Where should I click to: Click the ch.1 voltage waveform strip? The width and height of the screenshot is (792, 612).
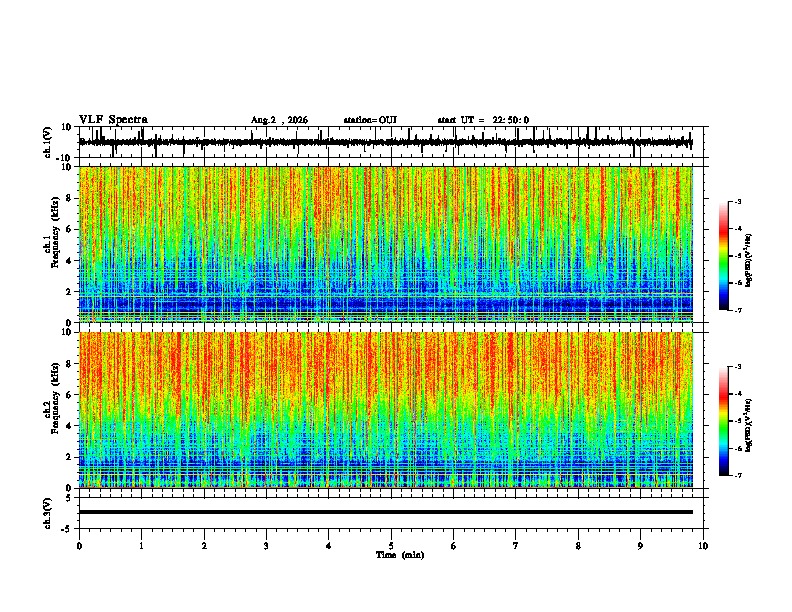[x=393, y=142]
